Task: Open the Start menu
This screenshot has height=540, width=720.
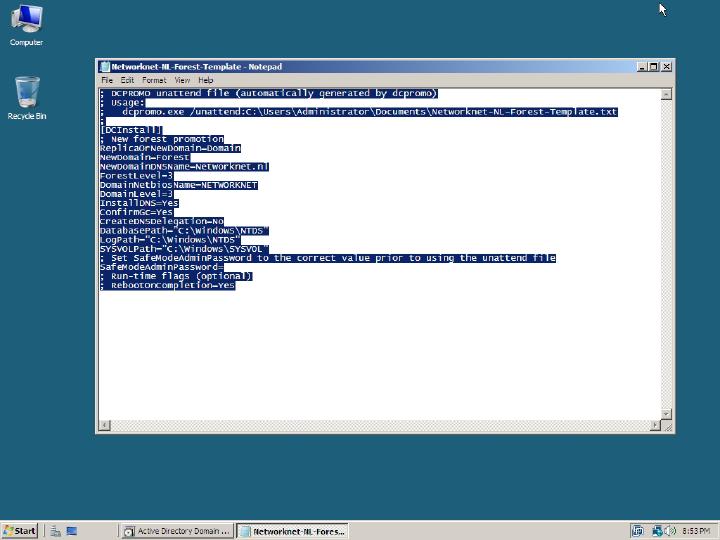Action: [x=19, y=531]
